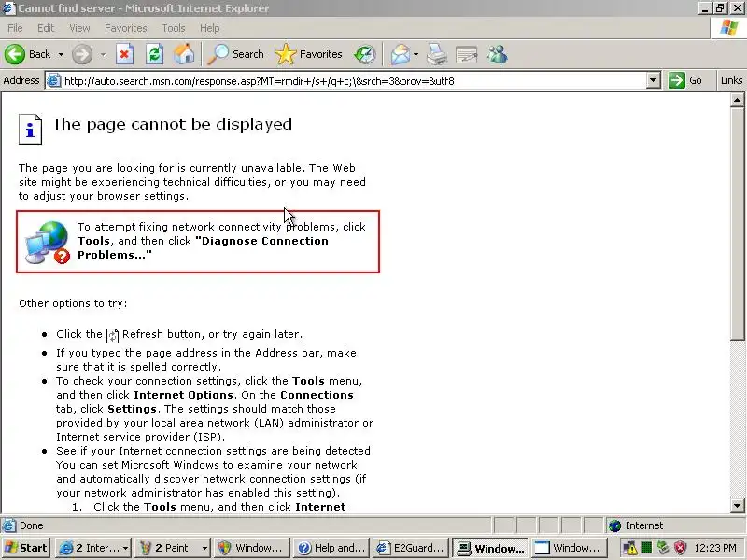Viewport: 747px width, 560px height.
Task: Click the page icon in Address bar
Action: point(54,80)
